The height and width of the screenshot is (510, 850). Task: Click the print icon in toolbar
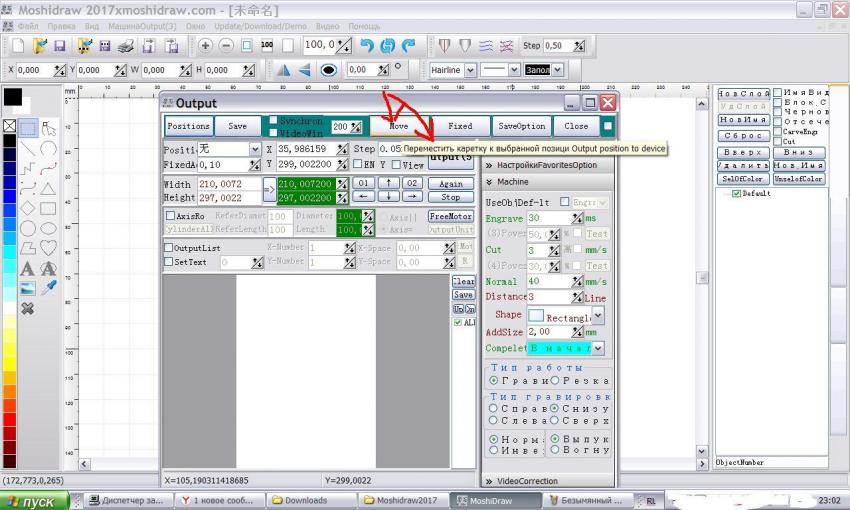tap(125, 46)
